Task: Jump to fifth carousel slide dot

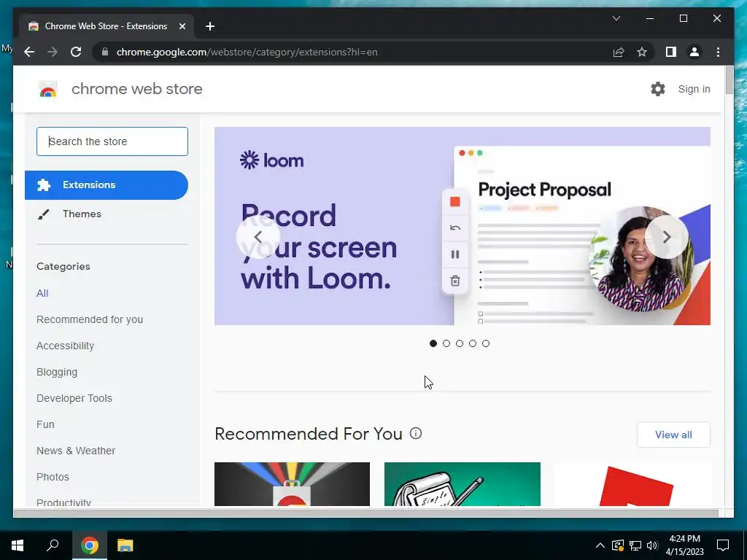Action: [x=485, y=343]
